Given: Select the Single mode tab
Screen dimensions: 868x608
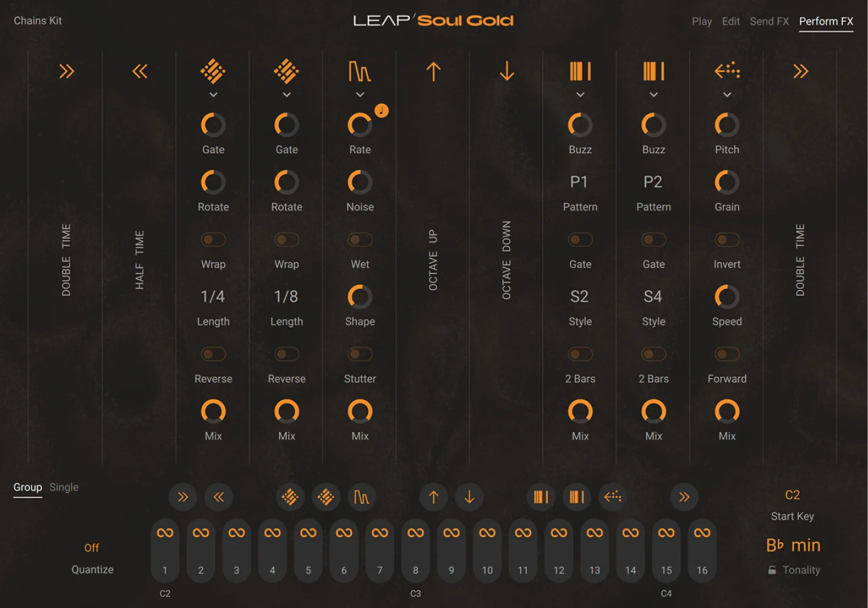Looking at the screenshot, I should click(x=64, y=487).
